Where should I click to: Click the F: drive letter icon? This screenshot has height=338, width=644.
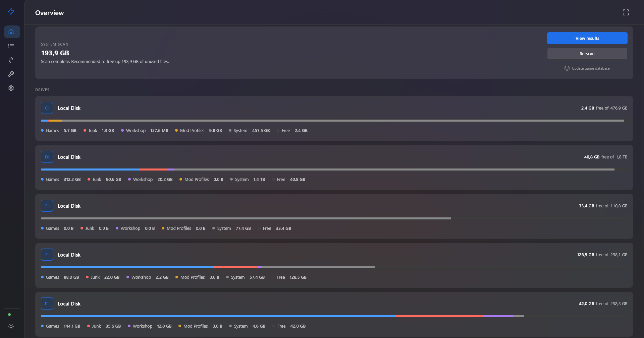(47, 255)
